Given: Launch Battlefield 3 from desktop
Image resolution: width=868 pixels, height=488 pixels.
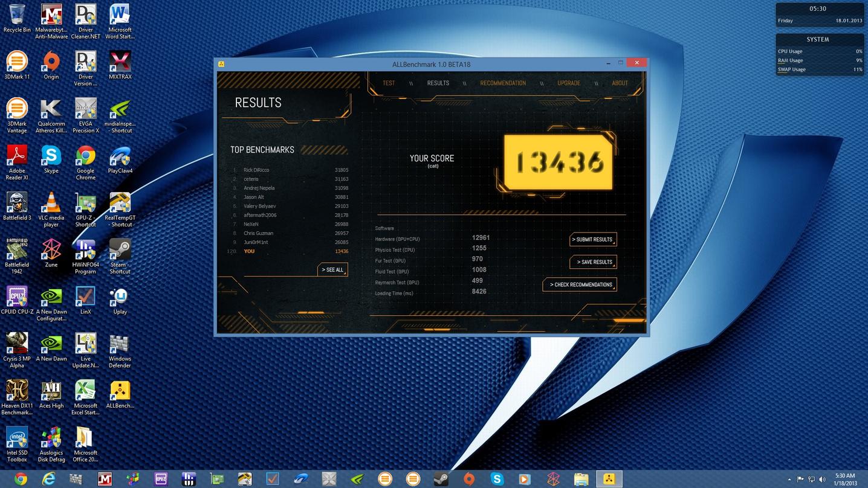Looking at the screenshot, I should coord(17,206).
